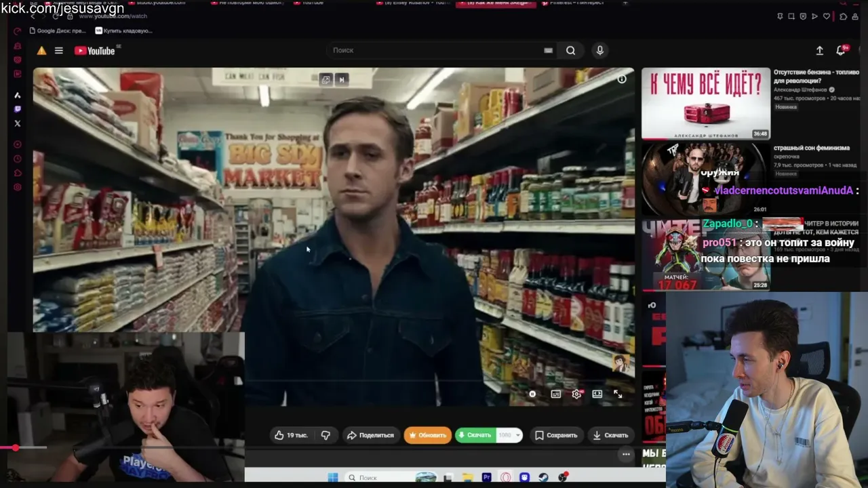868x488 pixels.
Task: Open Opera browser on the taskbar
Action: pos(506,478)
